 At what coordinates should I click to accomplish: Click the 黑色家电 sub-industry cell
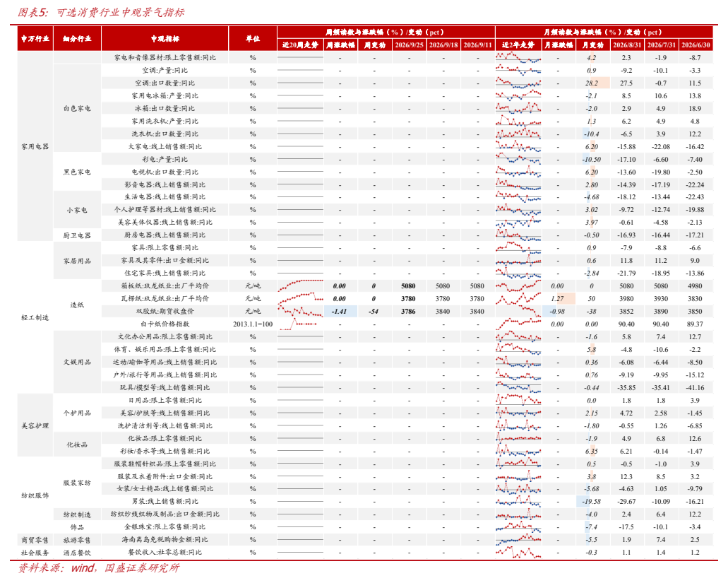tap(77, 172)
